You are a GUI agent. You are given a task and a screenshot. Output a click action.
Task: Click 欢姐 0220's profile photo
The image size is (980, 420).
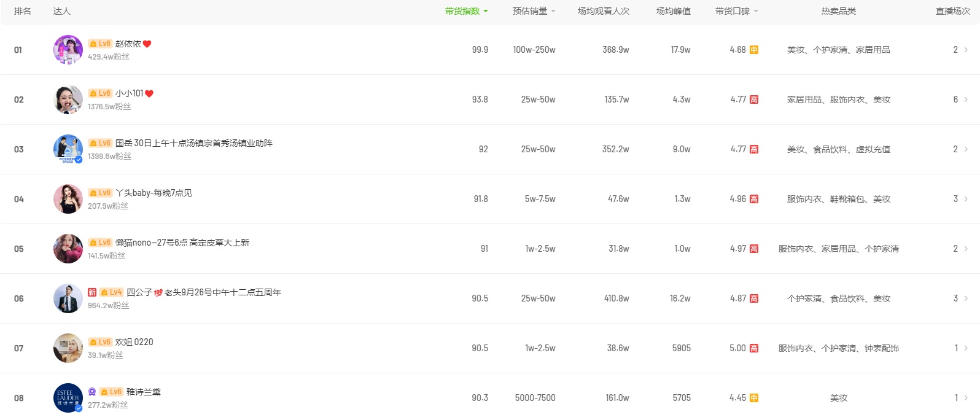(x=68, y=348)
